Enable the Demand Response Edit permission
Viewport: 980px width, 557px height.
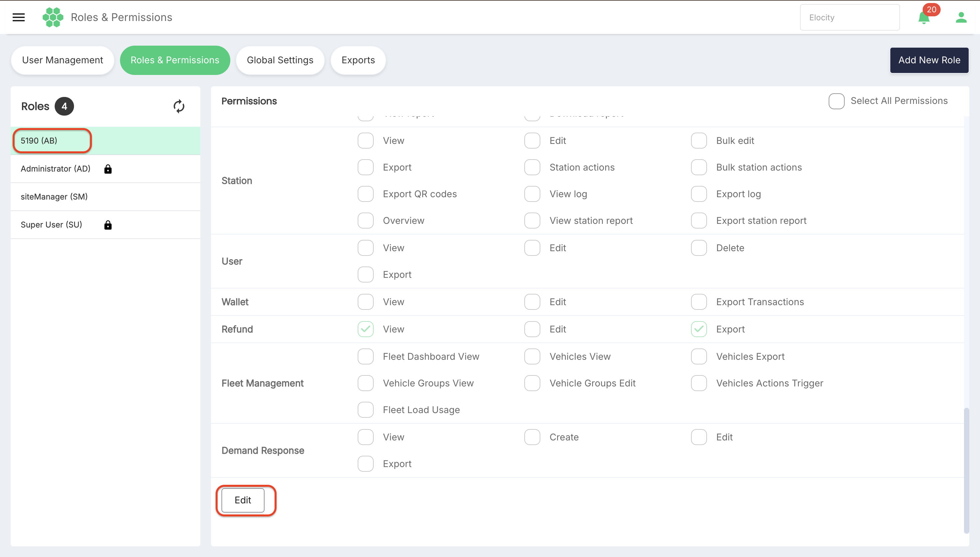point(699,437)
